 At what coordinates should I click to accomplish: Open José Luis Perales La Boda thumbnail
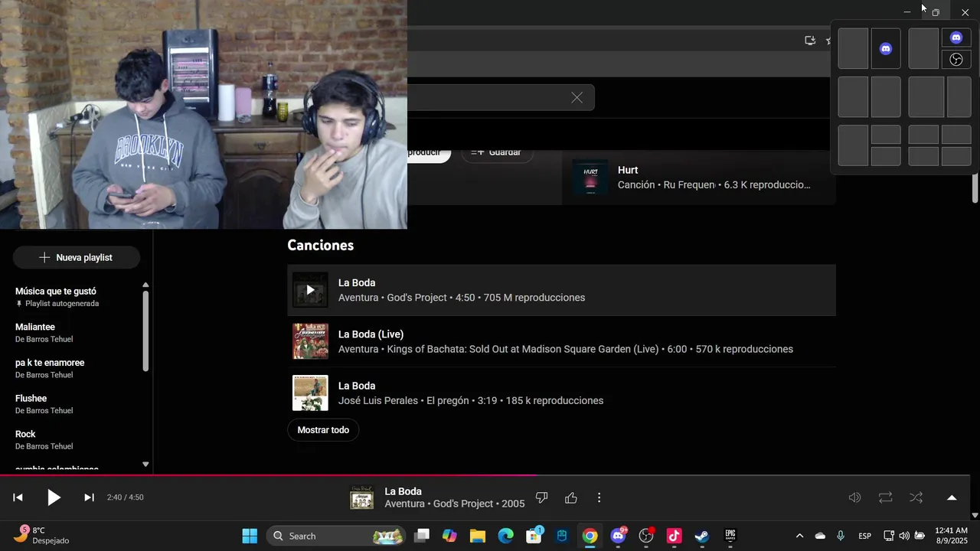tap(310, 393)
